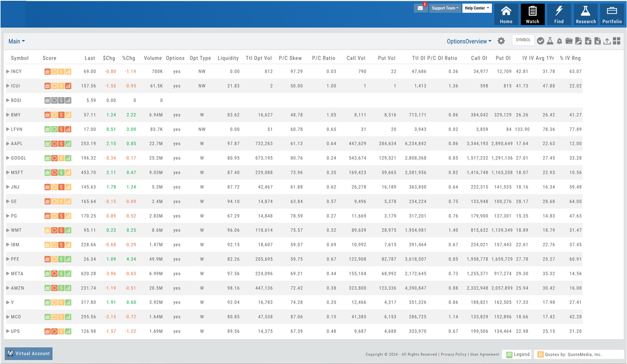Expand the MSFT row triangle
Screen dimensions: 627x364
click(8, 172)
